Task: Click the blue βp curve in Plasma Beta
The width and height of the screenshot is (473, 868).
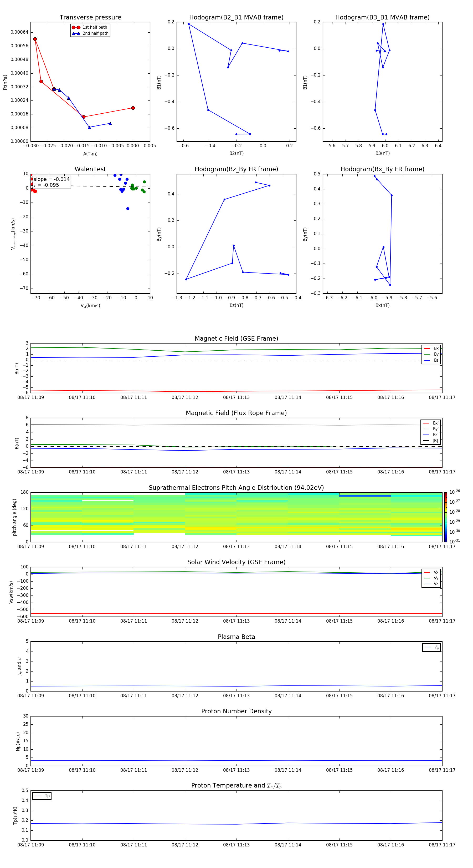Action: pos(236,687)
